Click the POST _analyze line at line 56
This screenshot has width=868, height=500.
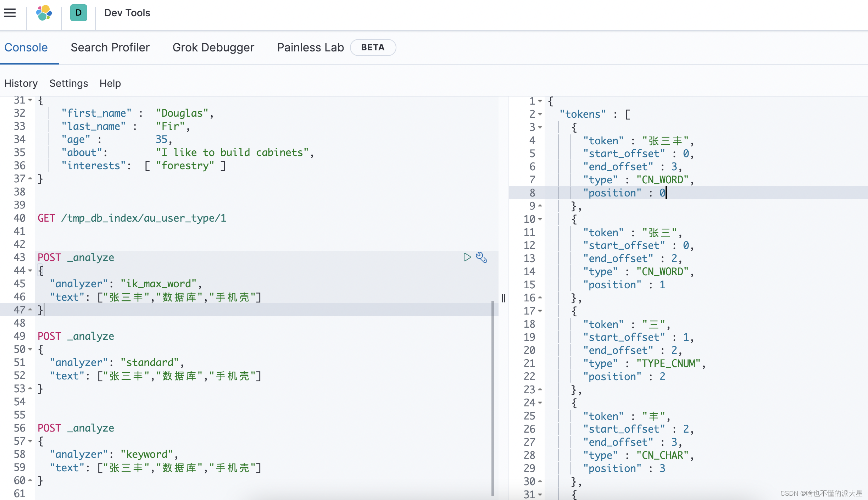[x=76, y=428]
